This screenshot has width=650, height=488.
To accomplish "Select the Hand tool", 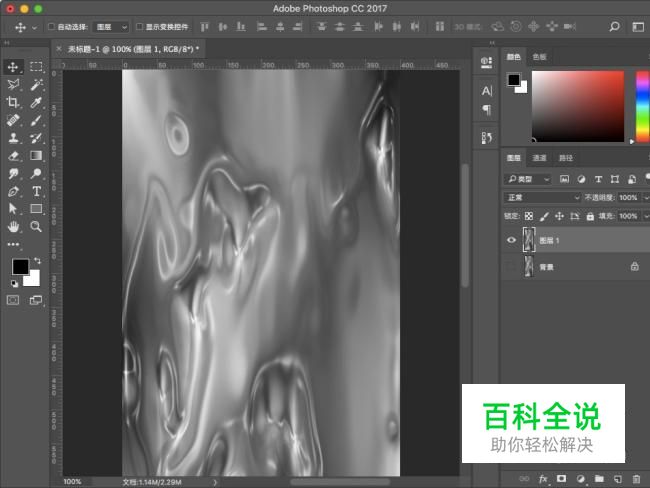I will click(x=13, y=227).
